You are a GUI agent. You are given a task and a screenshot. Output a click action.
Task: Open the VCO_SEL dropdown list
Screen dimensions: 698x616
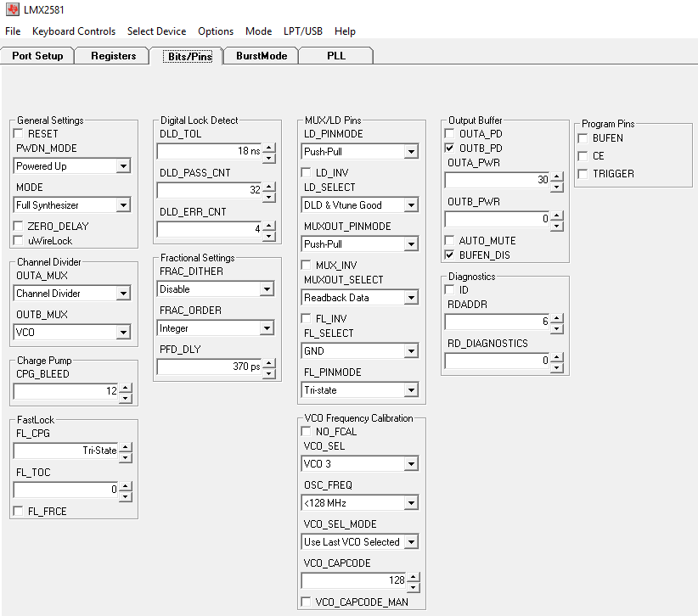[x=411, y=464]
